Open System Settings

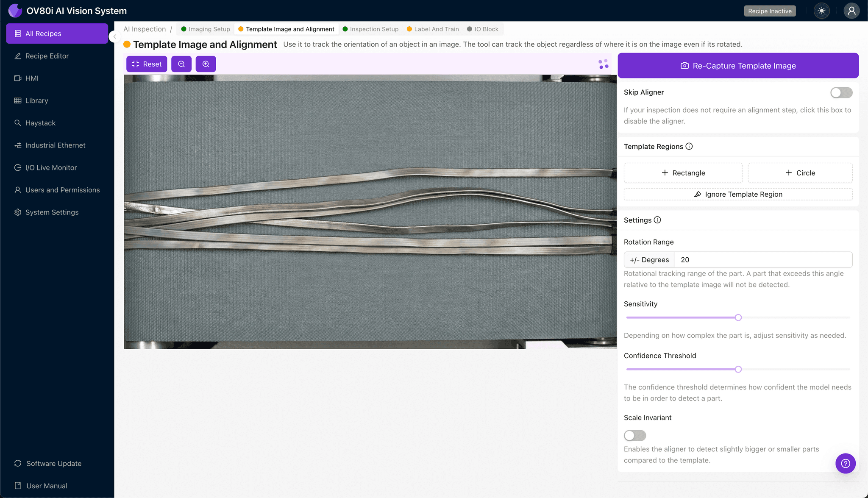pos(57,212)
